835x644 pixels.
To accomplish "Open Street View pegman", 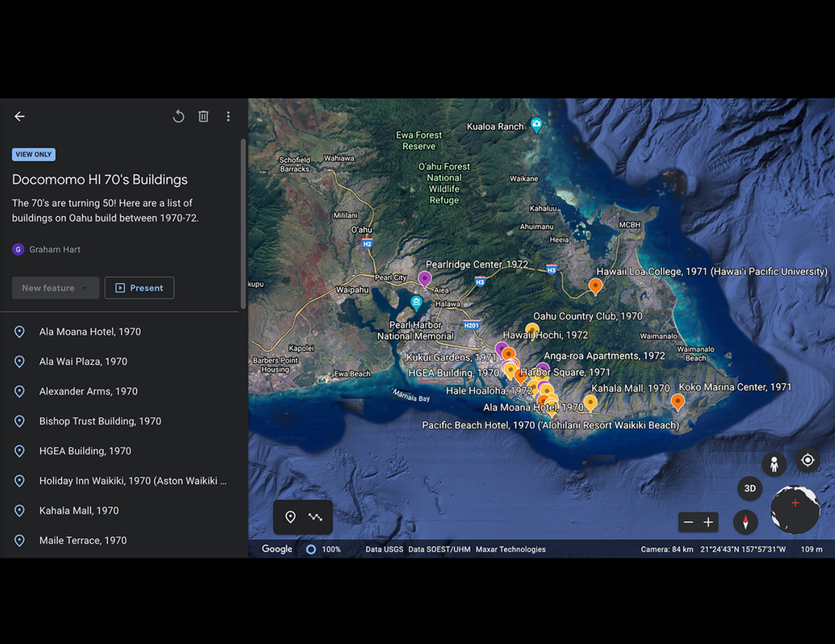I will coord(774,464).
